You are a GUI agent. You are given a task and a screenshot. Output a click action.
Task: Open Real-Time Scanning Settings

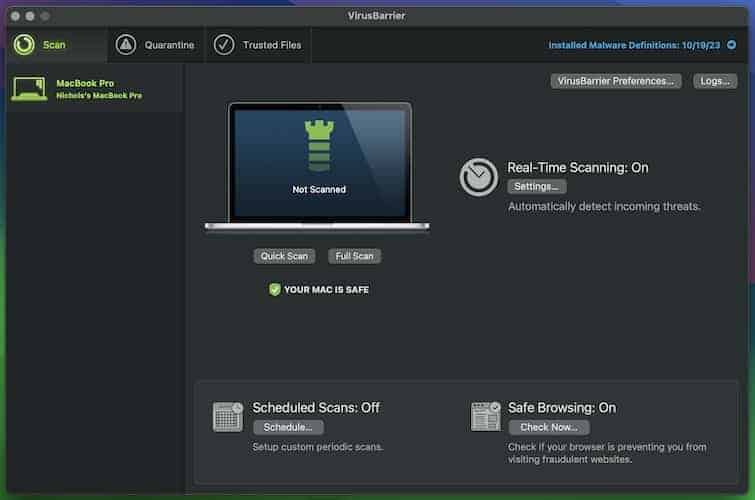(x=537, y=187)
